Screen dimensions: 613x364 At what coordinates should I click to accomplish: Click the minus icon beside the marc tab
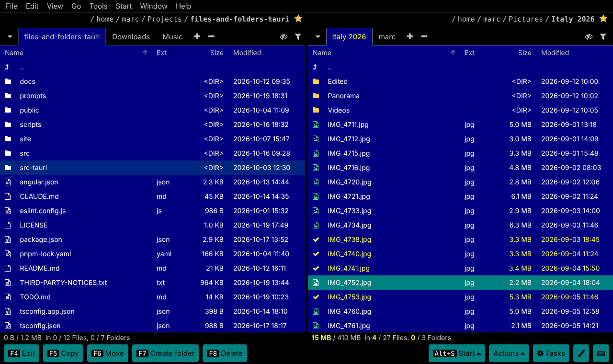[424, 36]
